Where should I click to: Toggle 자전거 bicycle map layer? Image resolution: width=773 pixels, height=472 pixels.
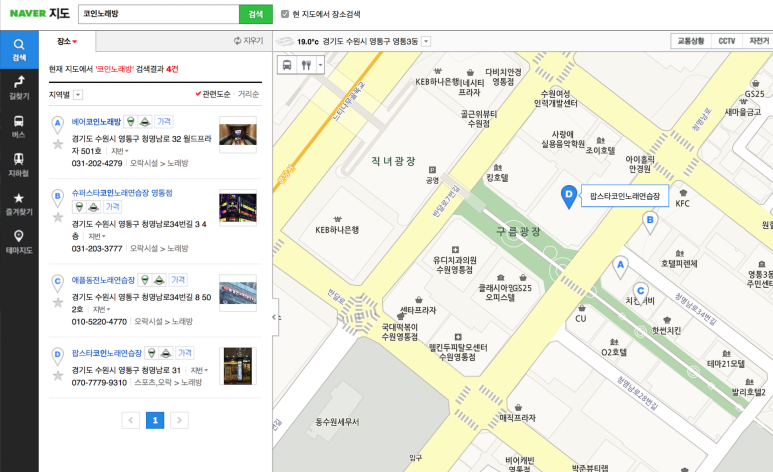click(x=758, y=41)
